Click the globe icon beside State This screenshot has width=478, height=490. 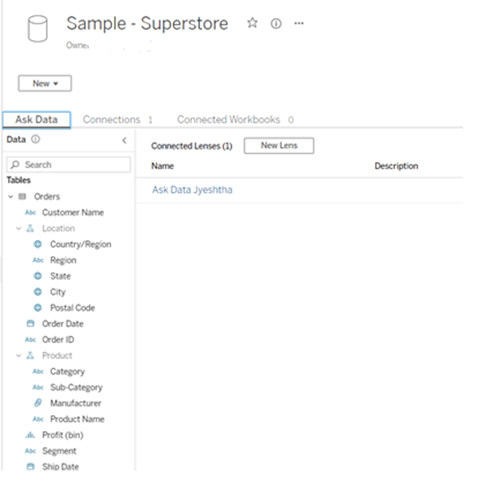(38, 276)
